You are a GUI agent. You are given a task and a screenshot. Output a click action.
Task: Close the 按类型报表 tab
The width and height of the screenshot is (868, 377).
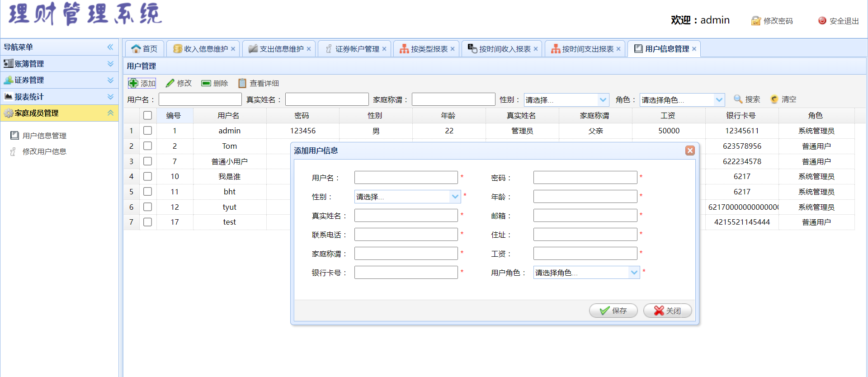[x=453, y=49]
